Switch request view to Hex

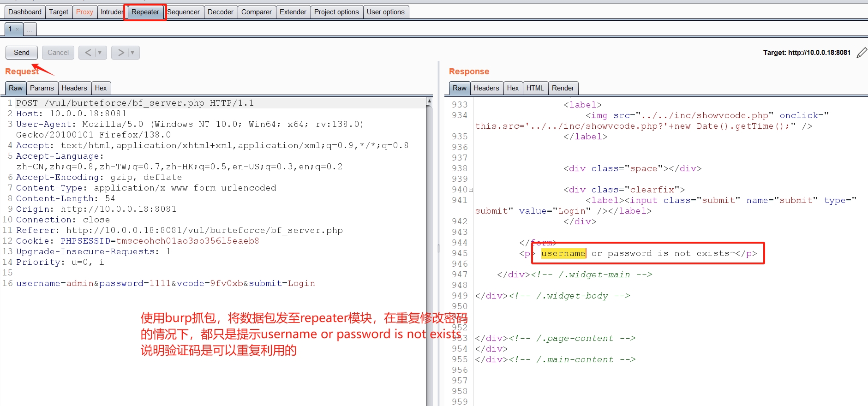[101, 88]
